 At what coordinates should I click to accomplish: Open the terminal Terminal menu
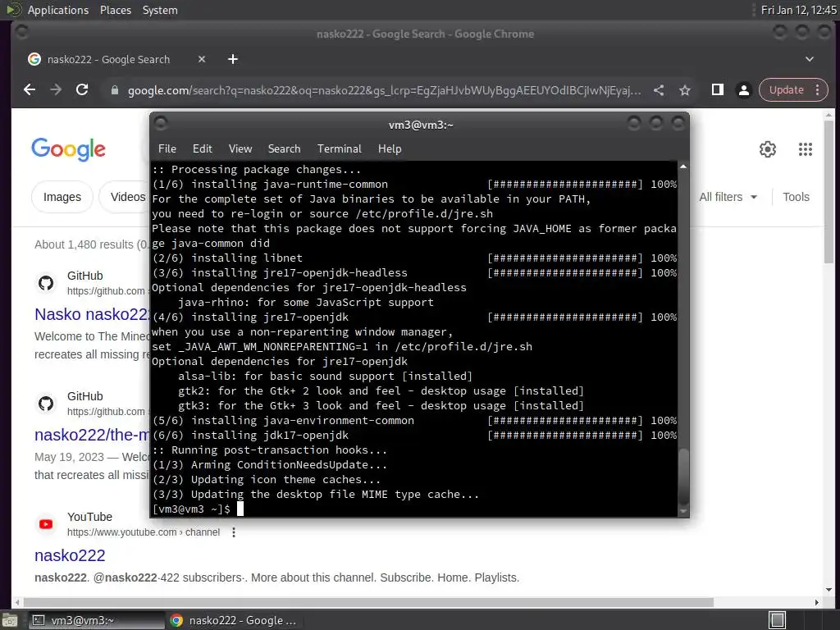pos(339,149)
